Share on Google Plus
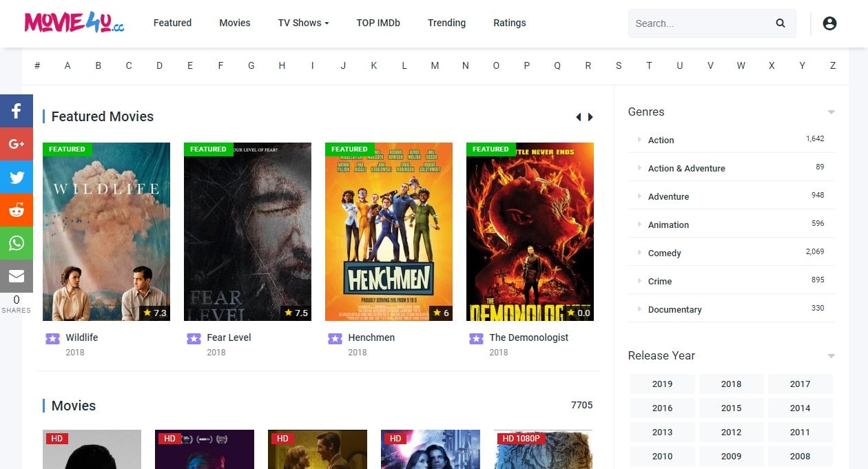Image resolution: width=868 pixels, height=469 pixels. (x=17, y=144)
